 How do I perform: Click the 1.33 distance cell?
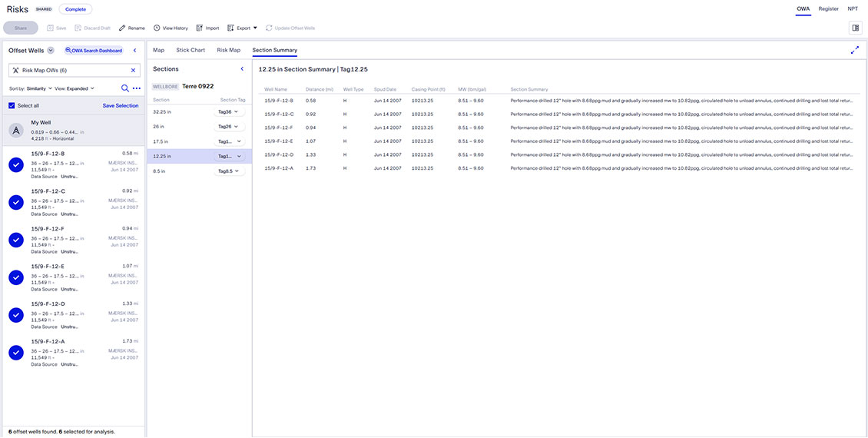(310, 154)
